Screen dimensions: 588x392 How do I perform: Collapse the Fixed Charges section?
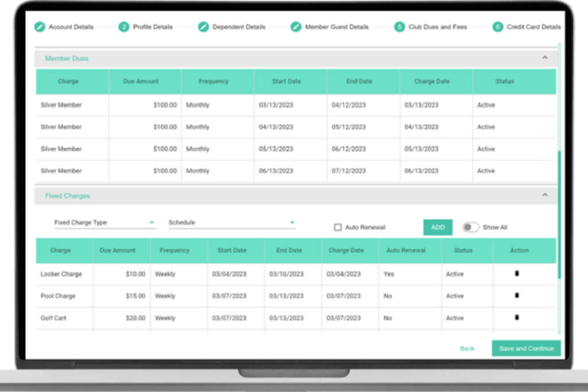545,195
